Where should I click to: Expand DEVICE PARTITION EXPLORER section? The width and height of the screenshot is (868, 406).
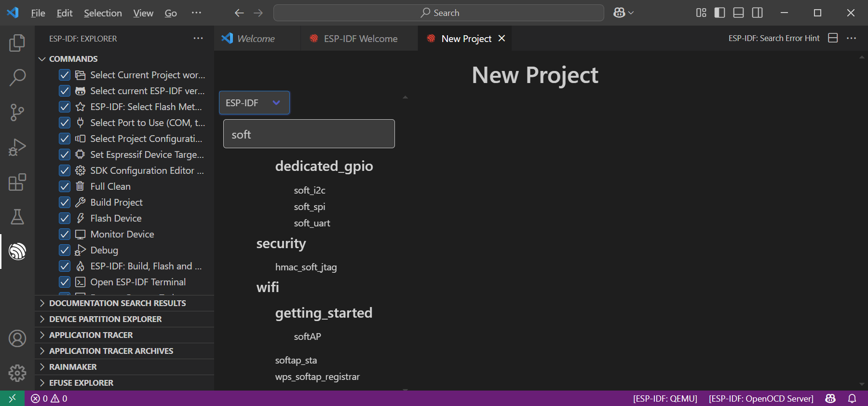(124, 319)
